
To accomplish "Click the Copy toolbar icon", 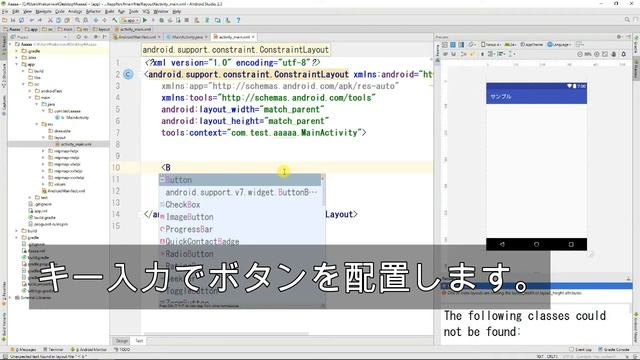I will coord(58,20).
